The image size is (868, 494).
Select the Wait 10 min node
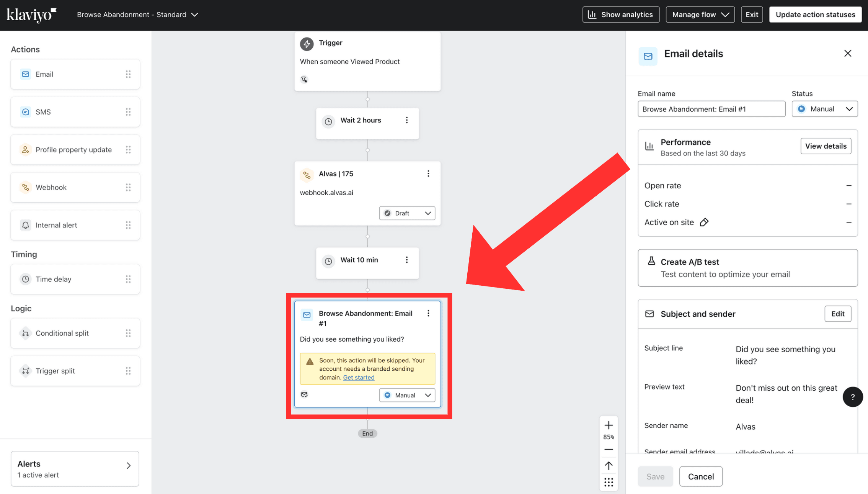[x=367, y=263]
